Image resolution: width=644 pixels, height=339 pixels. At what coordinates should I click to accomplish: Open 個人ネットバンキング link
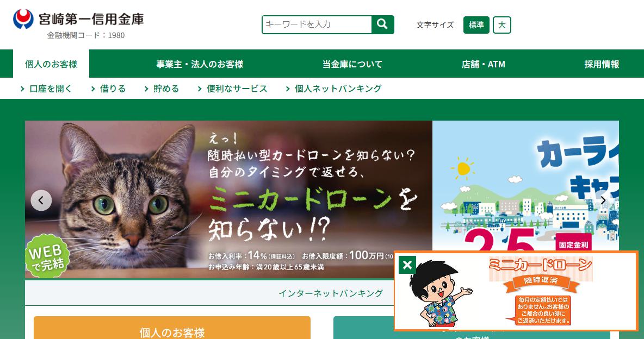click(333, 89)
